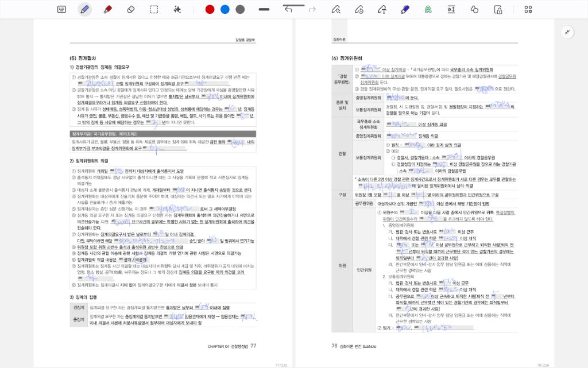Screen dimensions: 588x368
Task: Click the collapse arrows floating button
Action: pyautogui.click(x=567, y=32)
